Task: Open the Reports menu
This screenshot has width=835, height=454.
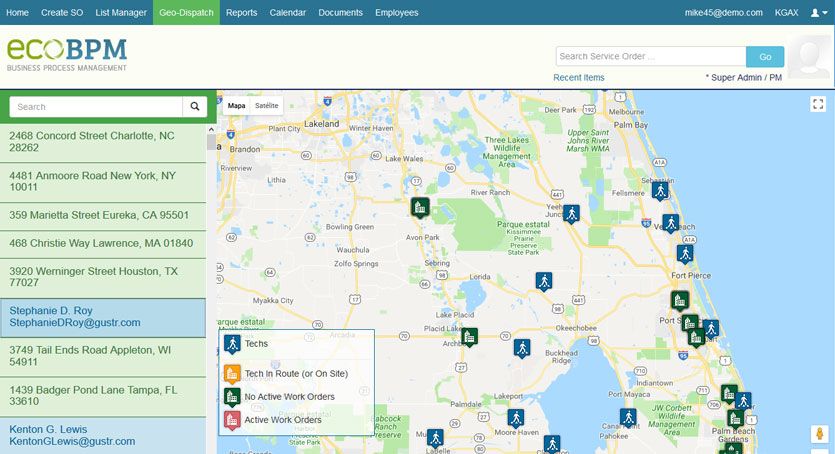Action: pyautogui.click(x=241, y=12)
